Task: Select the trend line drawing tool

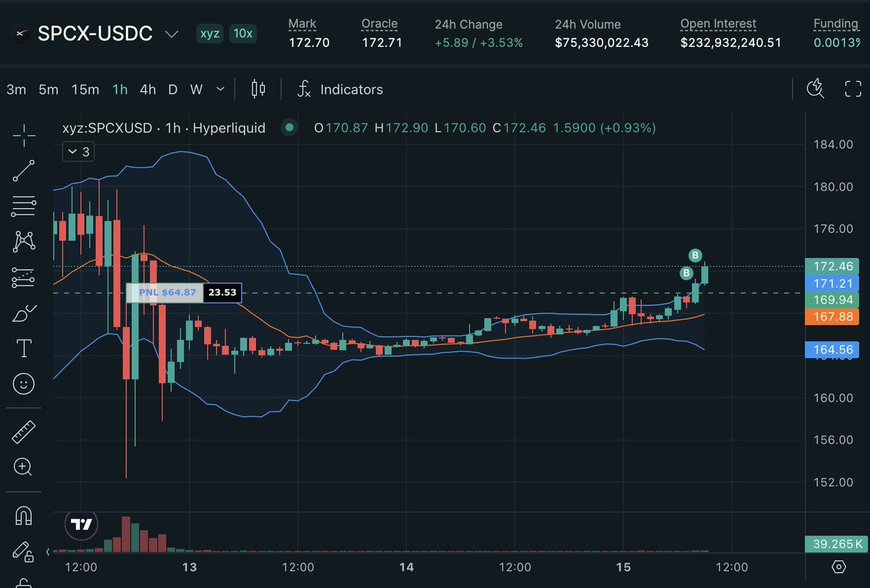Action: pos(24,170)
